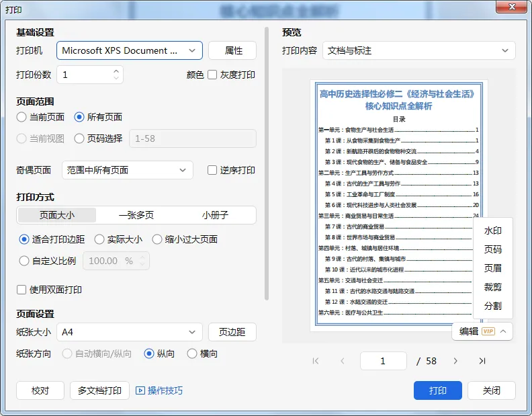Click the video icon beside 操作技巧
Viewport: 532px width, 416px height.
[140, 390]
